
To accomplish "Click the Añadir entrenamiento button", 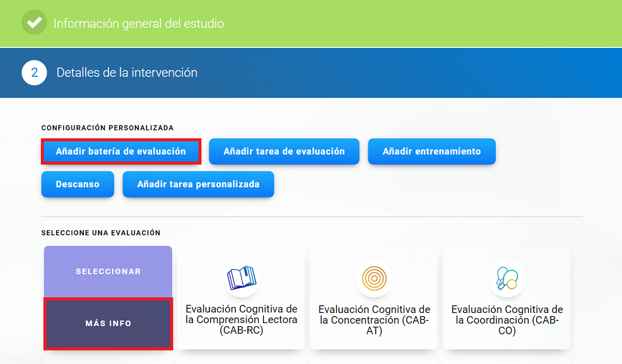I will tap(431, 151).
